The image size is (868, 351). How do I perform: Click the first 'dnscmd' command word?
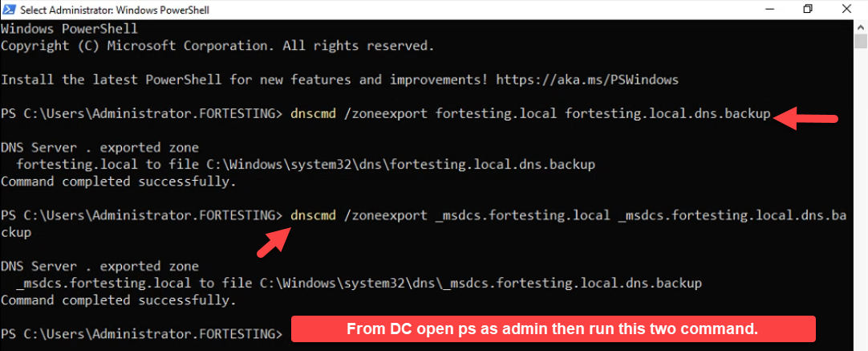313,114
